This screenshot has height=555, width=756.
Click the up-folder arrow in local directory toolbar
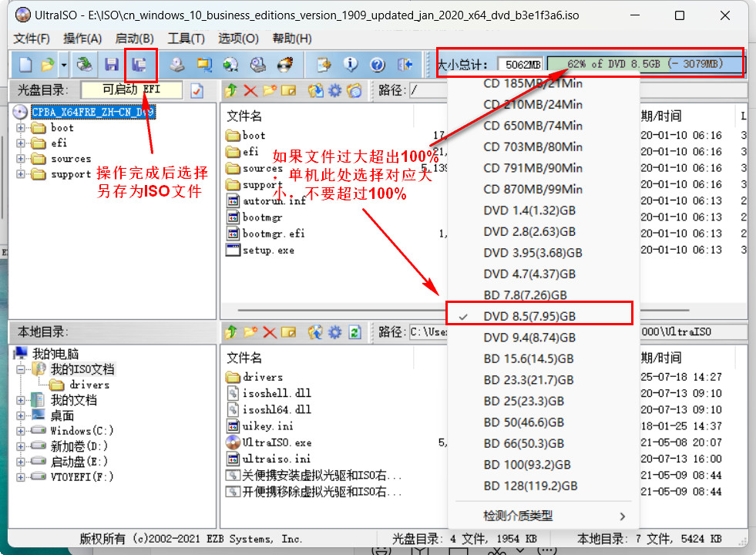[230, 332]
